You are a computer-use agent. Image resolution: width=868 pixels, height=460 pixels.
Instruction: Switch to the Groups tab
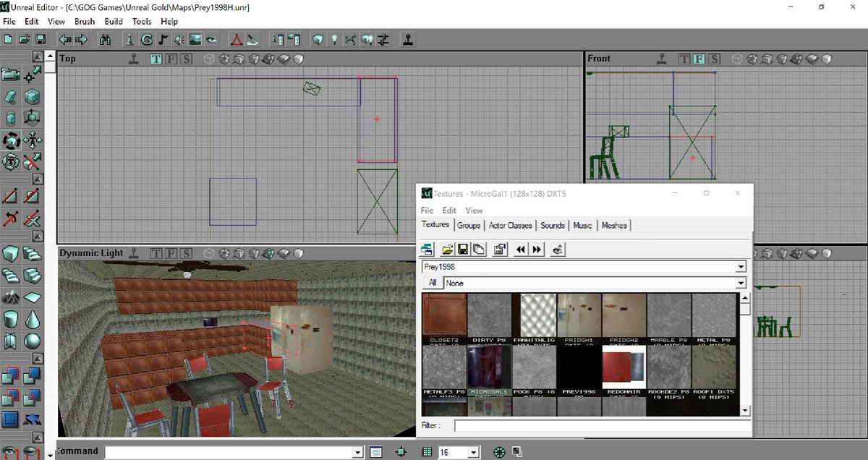coord(469,226)
